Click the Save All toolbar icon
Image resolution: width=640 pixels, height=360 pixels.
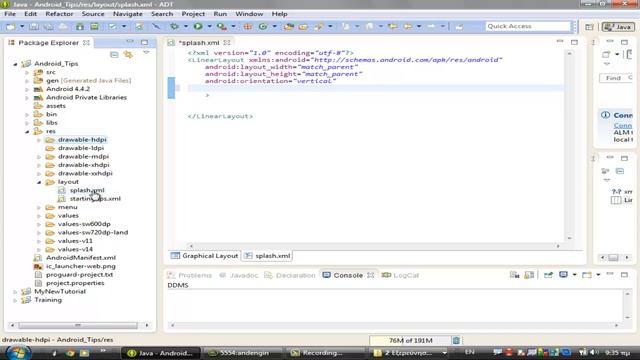49,27
